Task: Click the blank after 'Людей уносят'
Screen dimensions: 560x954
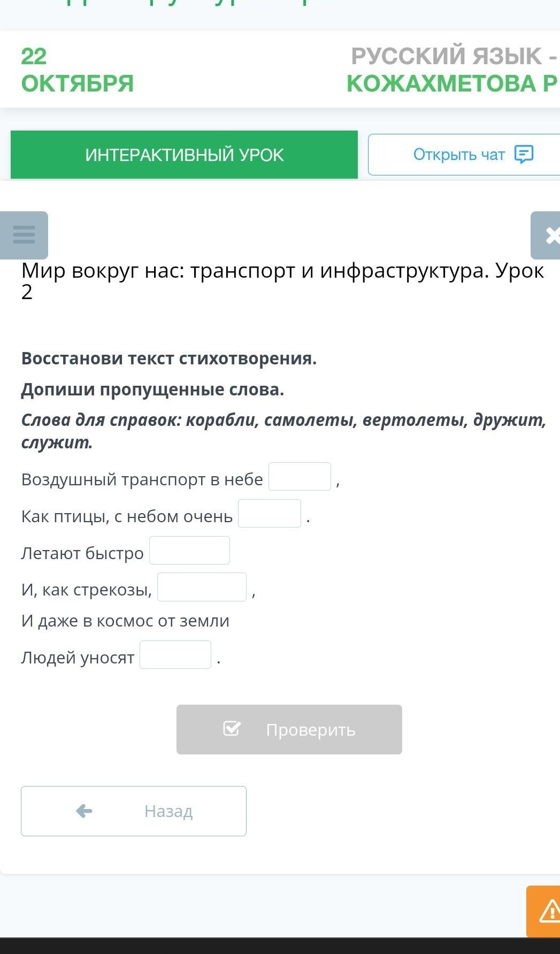Action: tap(175, 655)
